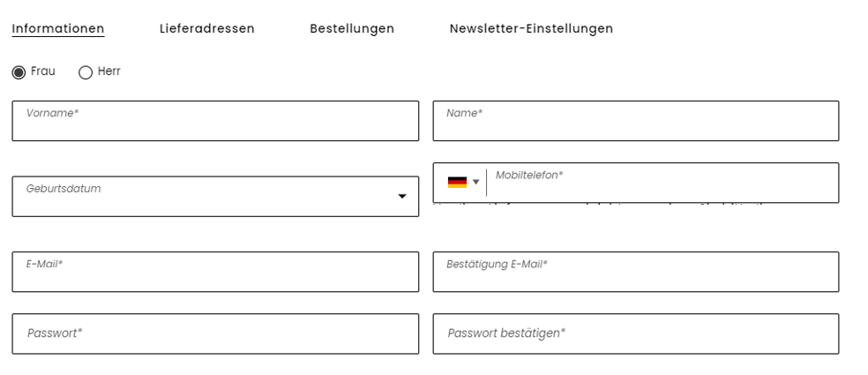Screen dimensions: 868x375
Task: Click the German flag icon
Action: tap(457, 183)
